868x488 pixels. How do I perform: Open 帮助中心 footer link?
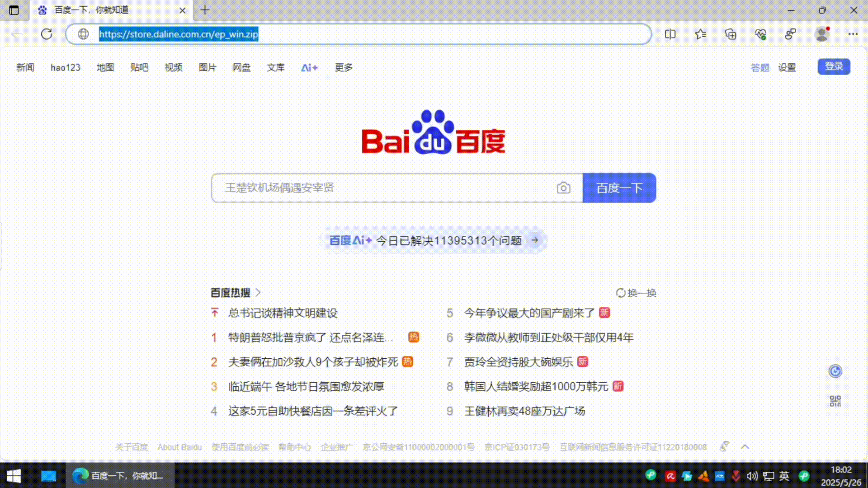(x=294, y=447)
